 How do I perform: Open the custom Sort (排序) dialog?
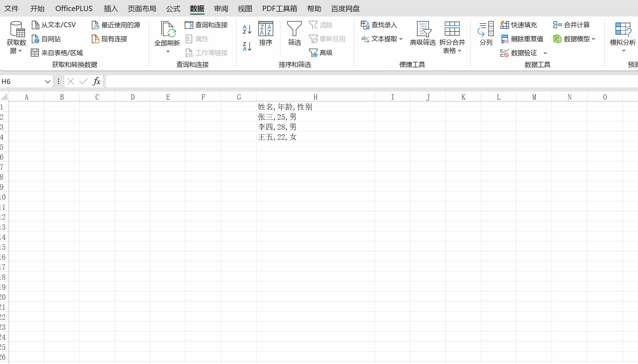pyautogui.click(x=265, y=34)
